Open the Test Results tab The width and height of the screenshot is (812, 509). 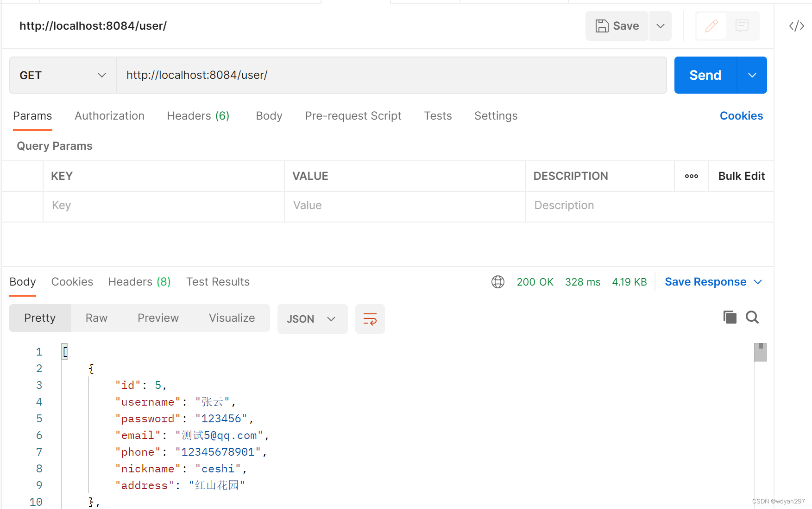(218, 281)
